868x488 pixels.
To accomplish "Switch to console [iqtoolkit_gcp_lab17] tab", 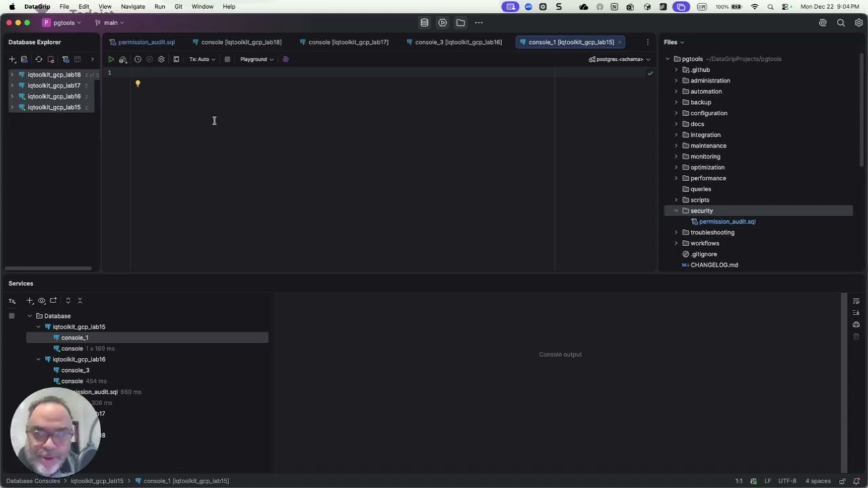I will [344, 42].
